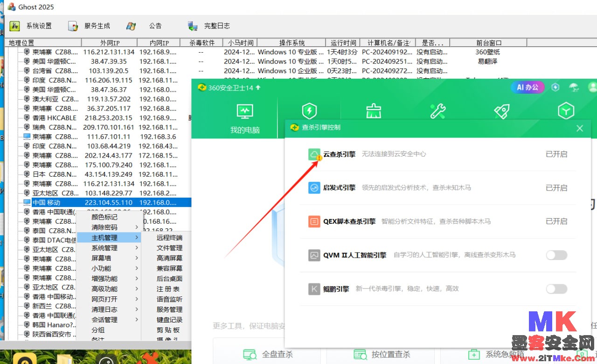
Task: Click the 启发式引擎 blue icon
Action: click(x=314, y=188)
